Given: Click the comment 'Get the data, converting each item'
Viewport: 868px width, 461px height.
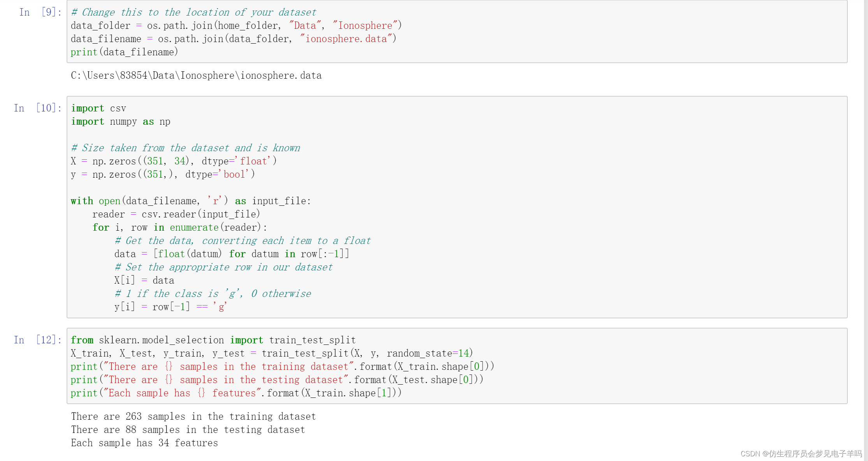Looking at the screenshot, I should coord(243,240).
